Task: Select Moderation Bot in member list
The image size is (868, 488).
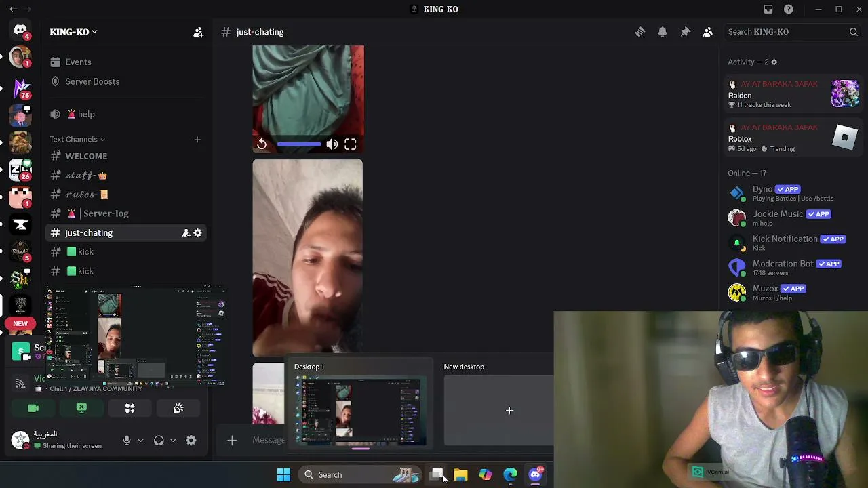Action: pyautogui.click(x=793, y=268)
